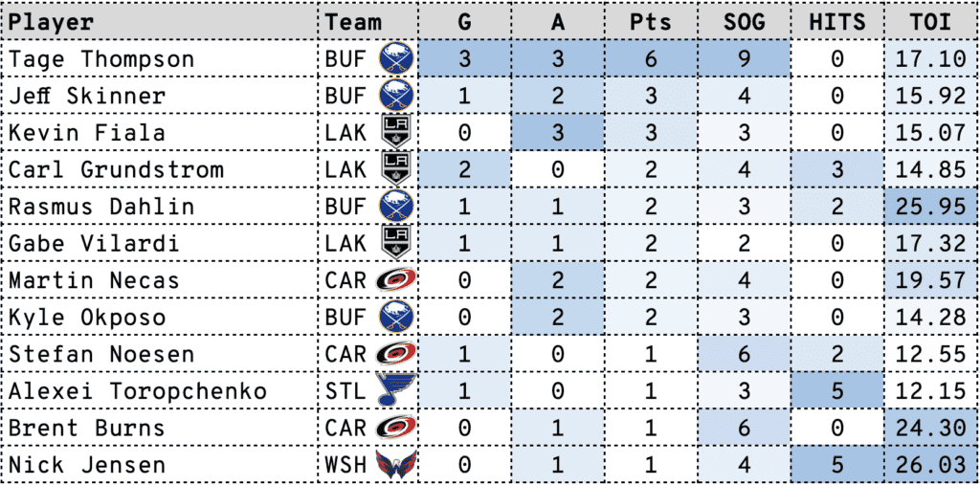The height and width of the screenshot is (485, 980).
Task: Open Tage Thompson's player name
Action: click(101, 59)
